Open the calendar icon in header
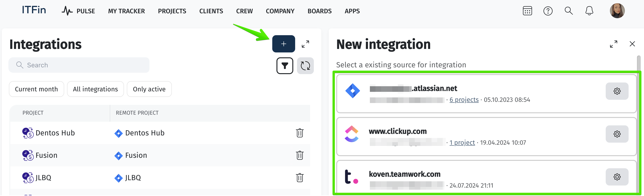Viewport: 644px width, 196px height. [527, 11]
